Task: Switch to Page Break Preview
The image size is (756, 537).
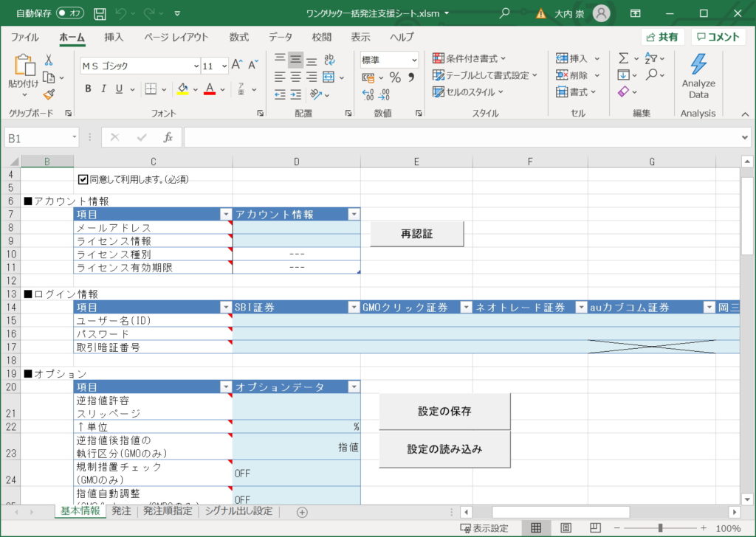Action: [596, 528]
